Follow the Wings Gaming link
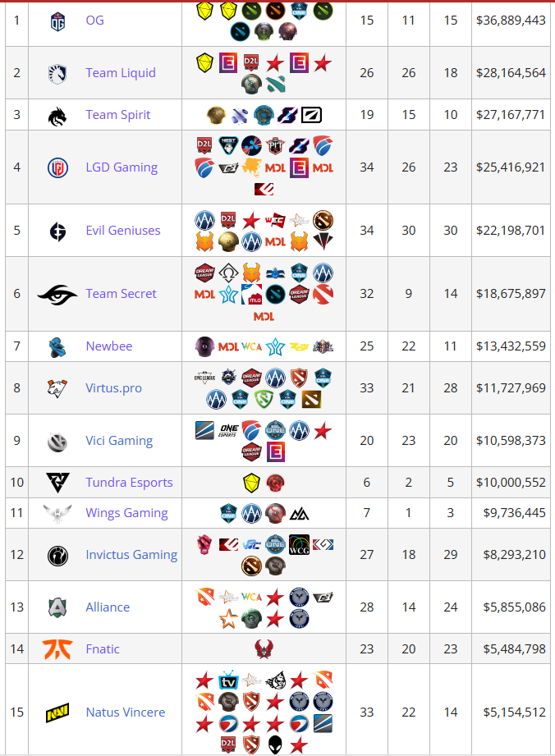The height and width of the screenshot is (756, 555). (x=126, y=513)
